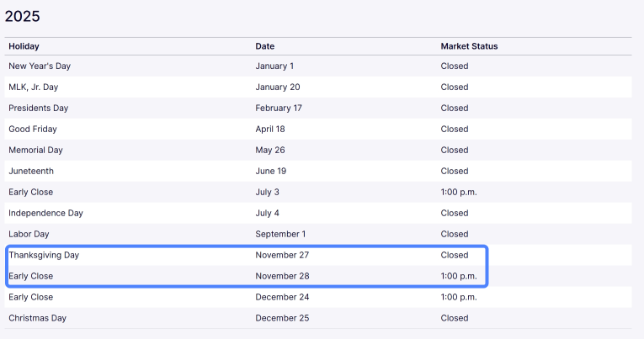The image size is (644, 339).
Task: Select the Market Status column header
Action: [x=469, y=46]
